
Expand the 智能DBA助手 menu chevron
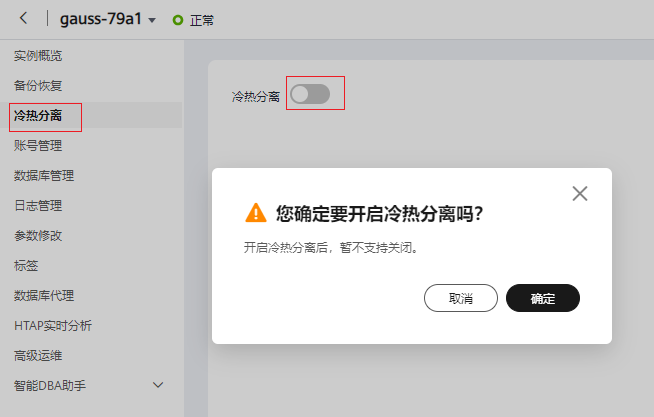click(158, 385)
